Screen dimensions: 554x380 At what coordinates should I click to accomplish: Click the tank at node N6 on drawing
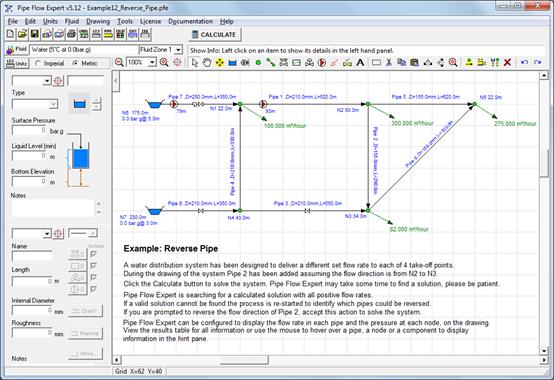click(x=154, y=104)
